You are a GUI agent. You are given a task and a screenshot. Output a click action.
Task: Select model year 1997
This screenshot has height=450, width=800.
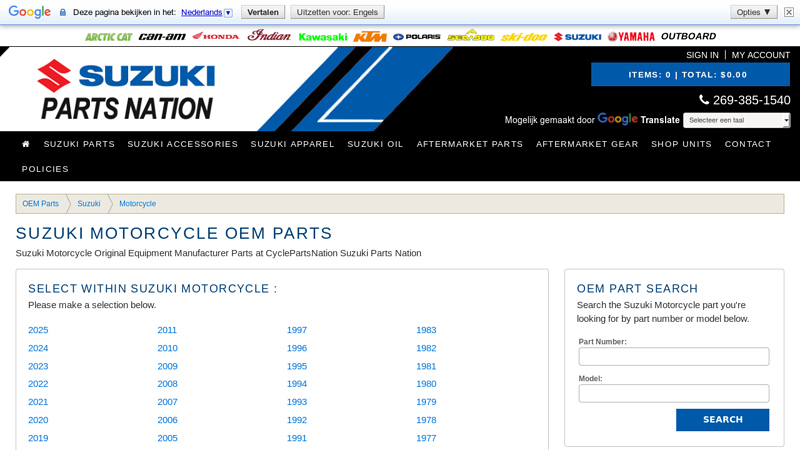tap(297, 330)
